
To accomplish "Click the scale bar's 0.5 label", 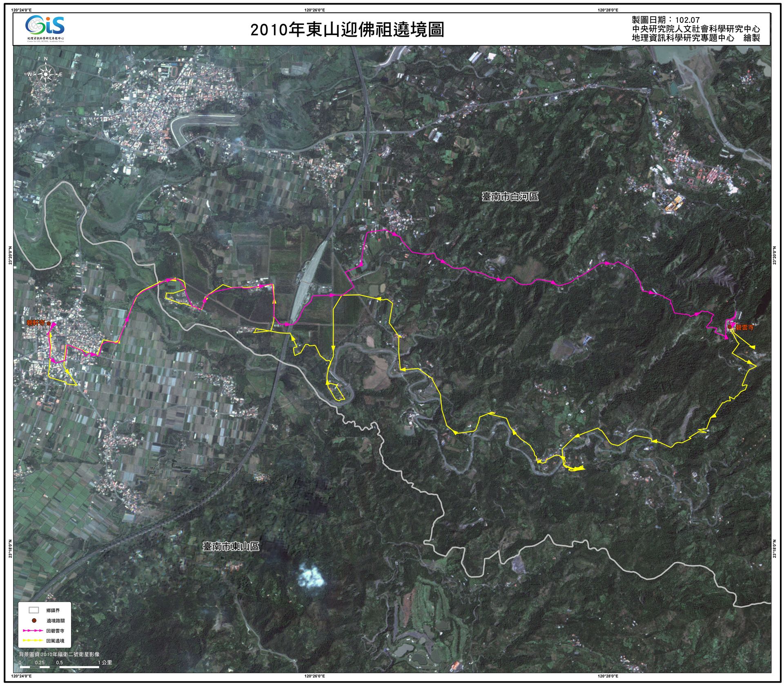I will 60,662.
